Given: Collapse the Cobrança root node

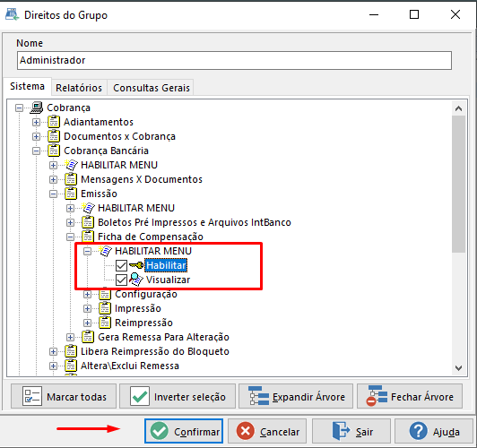Looking at the screenshot, I should tap(19, 108).
